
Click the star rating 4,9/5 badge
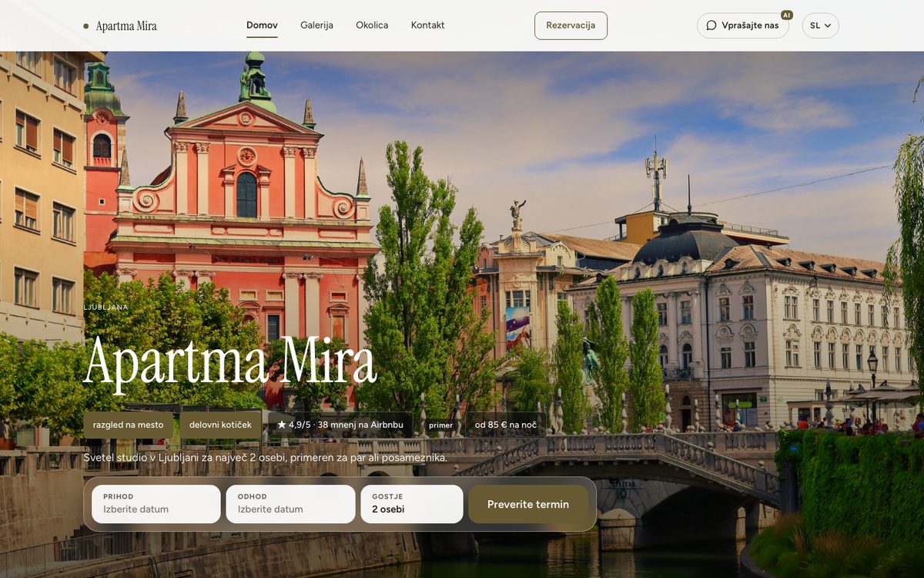click(340, 425)
